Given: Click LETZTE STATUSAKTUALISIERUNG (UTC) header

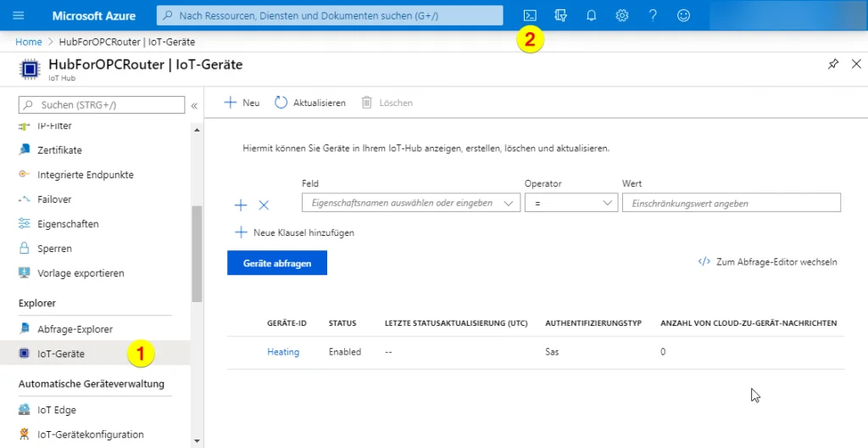Looking at the screenshot, I should pos(456,322).
